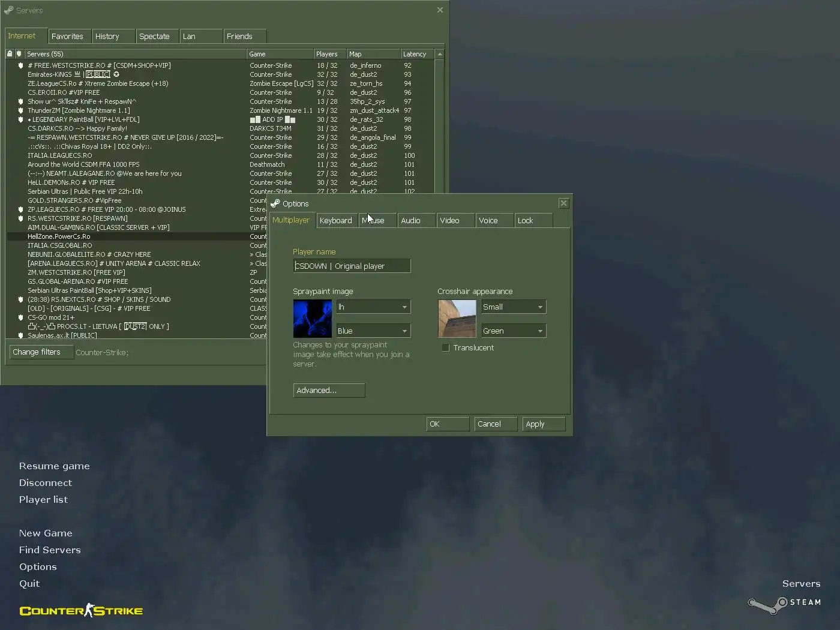Viewport: 840px width, 630px height.
Task: Open the History tab in Servers window
Action: coord(113,36)
